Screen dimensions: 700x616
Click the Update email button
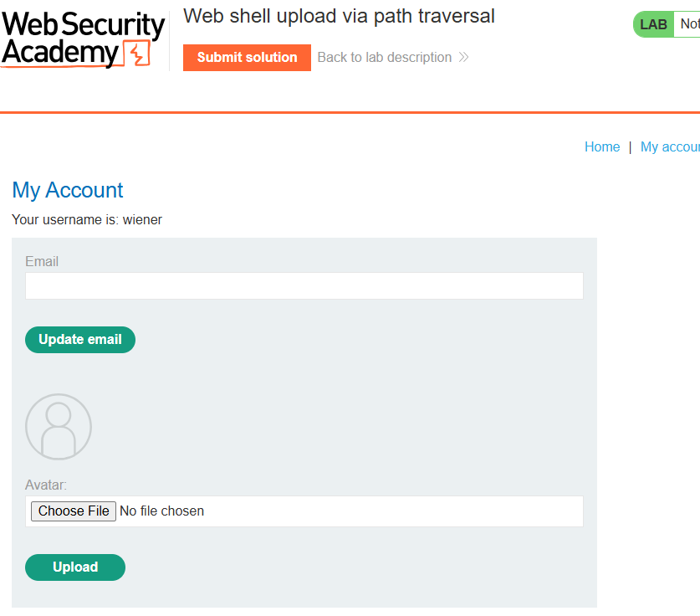point(80,340)
